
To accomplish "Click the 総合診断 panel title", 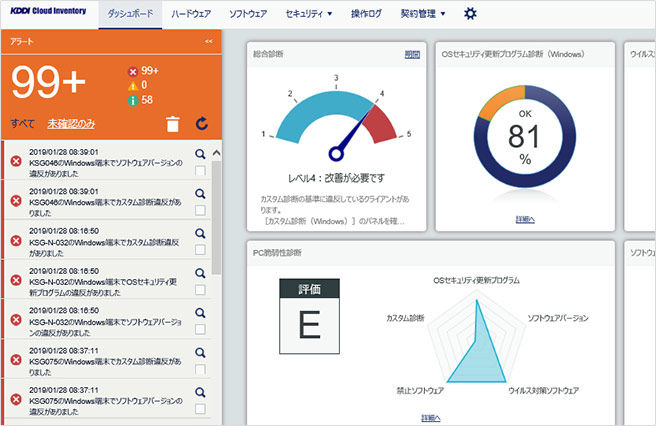I will tap(268, 54).
